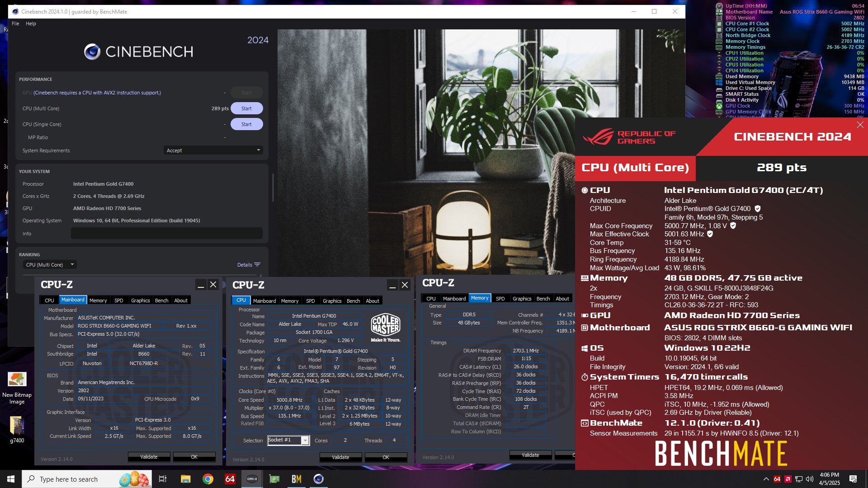Click the System Timers stopwatch icon

pos(585,377)
